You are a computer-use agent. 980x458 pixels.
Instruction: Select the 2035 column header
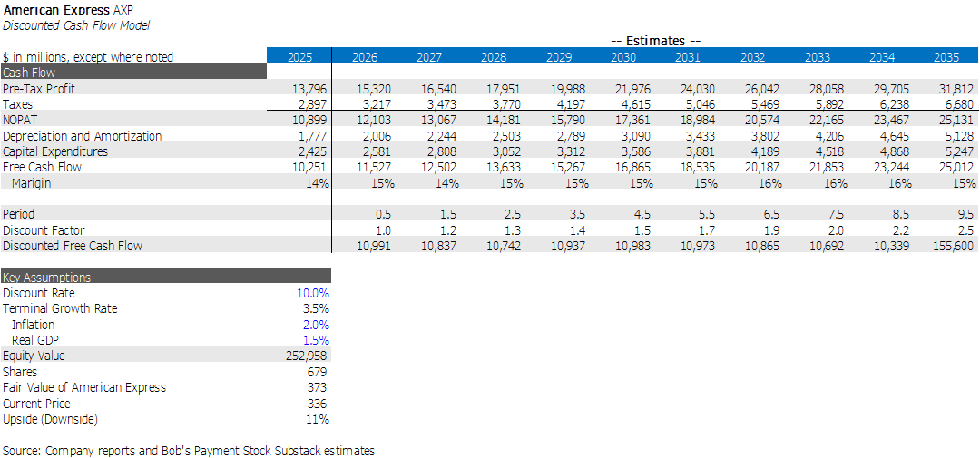pyautogui.click(x=946, y=57)
